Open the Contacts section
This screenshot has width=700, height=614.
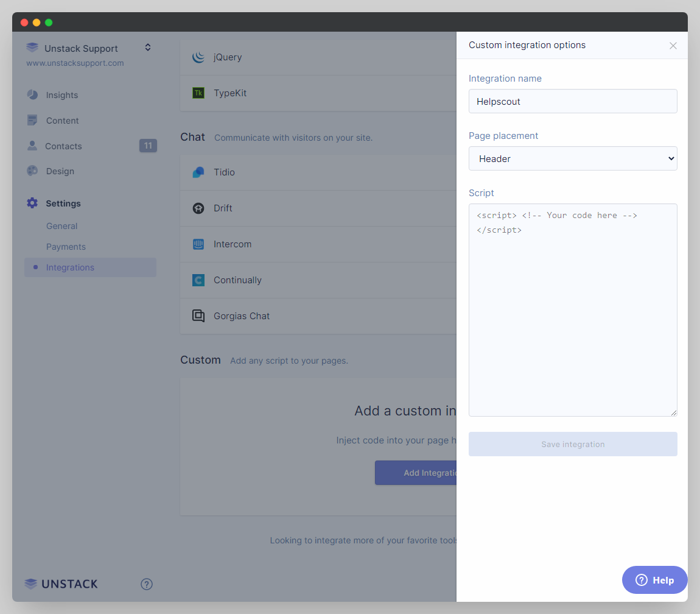(x=63, y=146)
